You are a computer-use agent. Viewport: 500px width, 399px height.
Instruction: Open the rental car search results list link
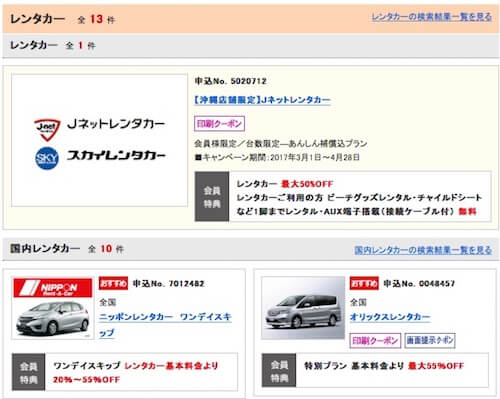pyautogui.click(x=431, y=17)
